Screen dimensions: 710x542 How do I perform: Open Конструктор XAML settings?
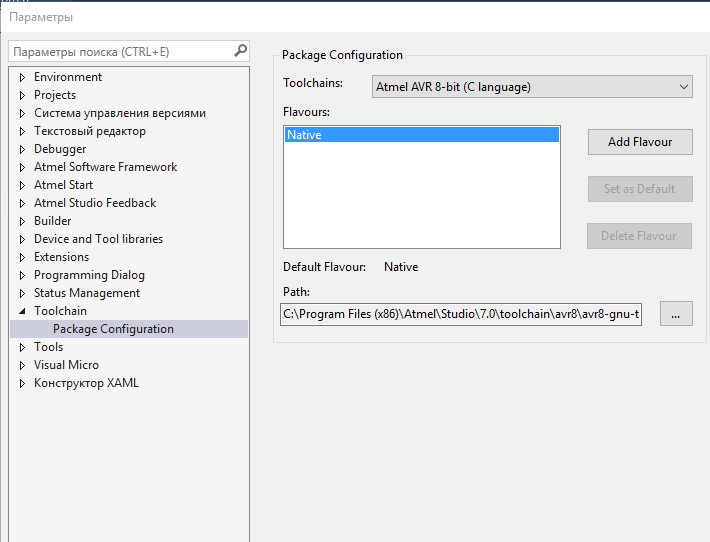pos(86,383)
